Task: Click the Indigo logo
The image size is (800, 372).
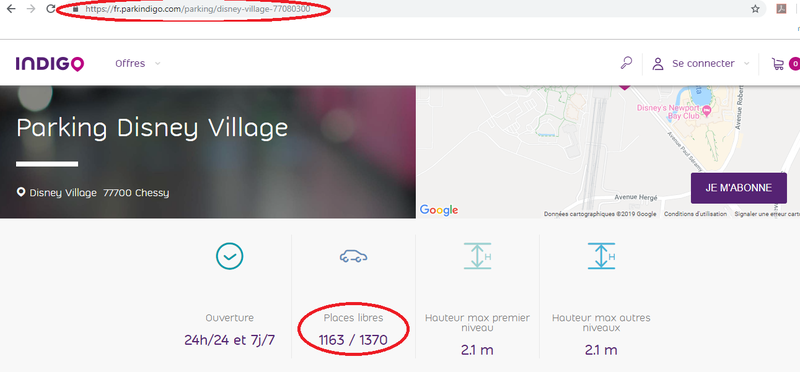Action: 50,64
